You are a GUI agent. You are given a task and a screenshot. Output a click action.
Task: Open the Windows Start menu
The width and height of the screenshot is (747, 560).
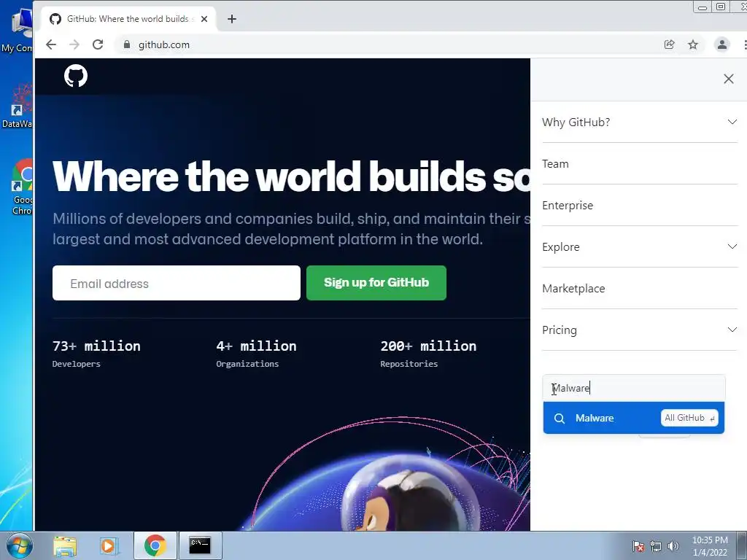coord(19,545)
